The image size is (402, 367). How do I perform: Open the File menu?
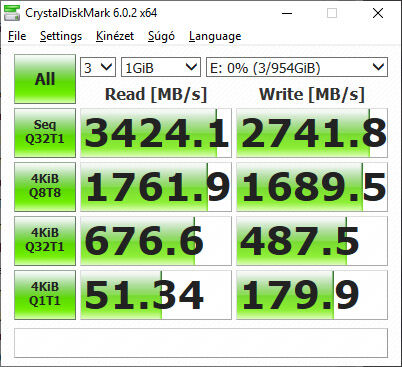(x=17, y=36)
